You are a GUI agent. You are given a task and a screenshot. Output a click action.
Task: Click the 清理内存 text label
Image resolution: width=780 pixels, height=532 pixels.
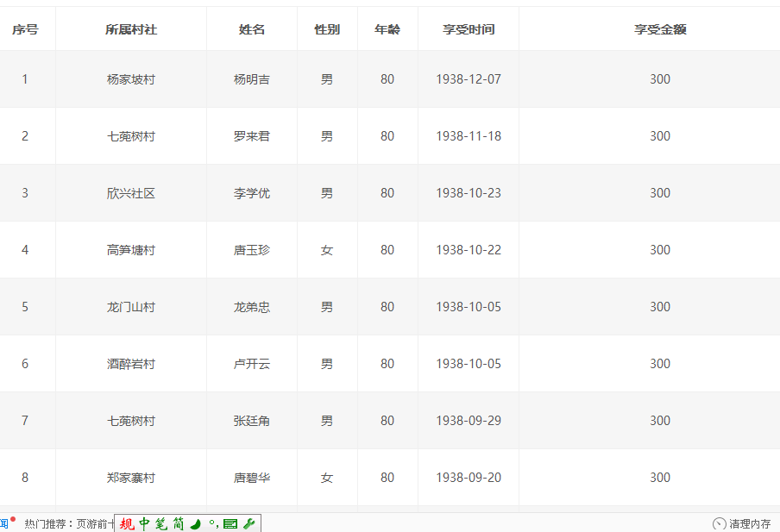pyautogui.click(x=750, y=523)
